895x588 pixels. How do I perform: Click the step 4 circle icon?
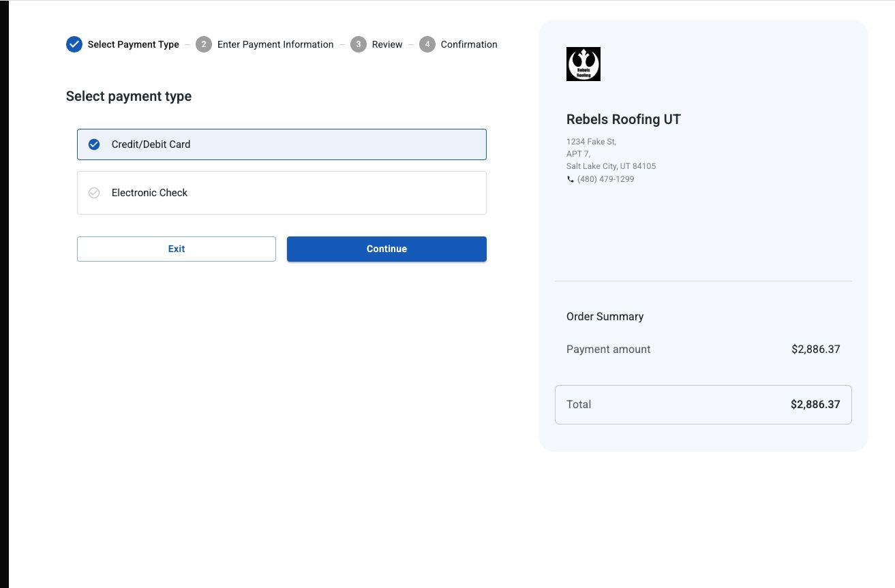427,44
